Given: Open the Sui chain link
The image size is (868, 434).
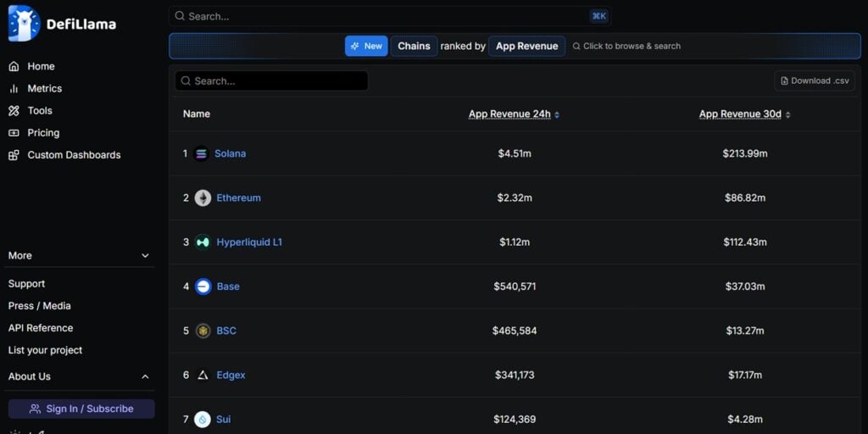Looking at the screenshot, I should [223, 419].
